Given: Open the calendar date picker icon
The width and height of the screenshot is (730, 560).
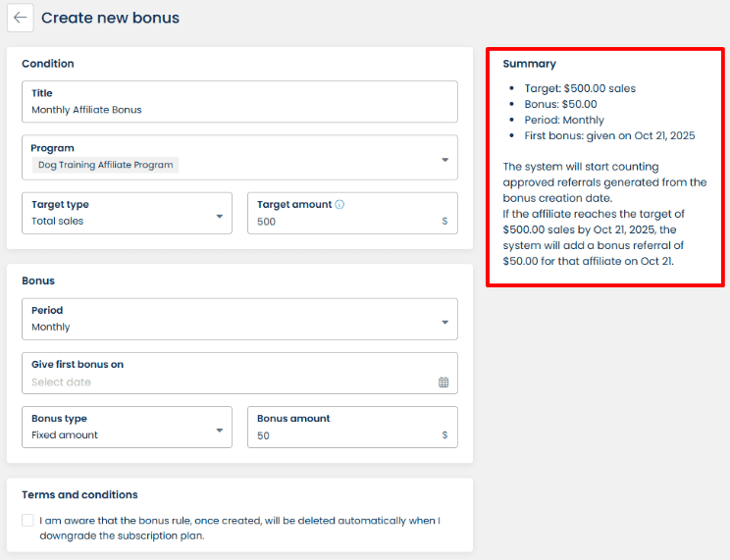Looking at the screenshot, I should point(443,382).
